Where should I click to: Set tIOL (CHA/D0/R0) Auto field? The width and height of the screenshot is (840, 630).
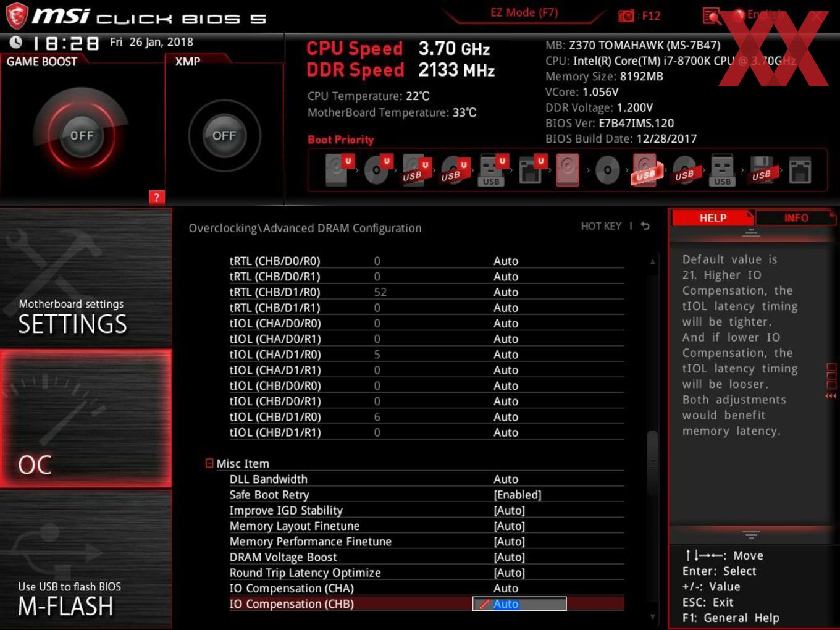pos(506,323)
